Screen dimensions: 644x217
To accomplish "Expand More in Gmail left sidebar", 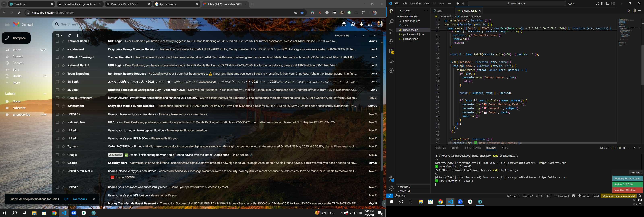I will tap(16, 83).
